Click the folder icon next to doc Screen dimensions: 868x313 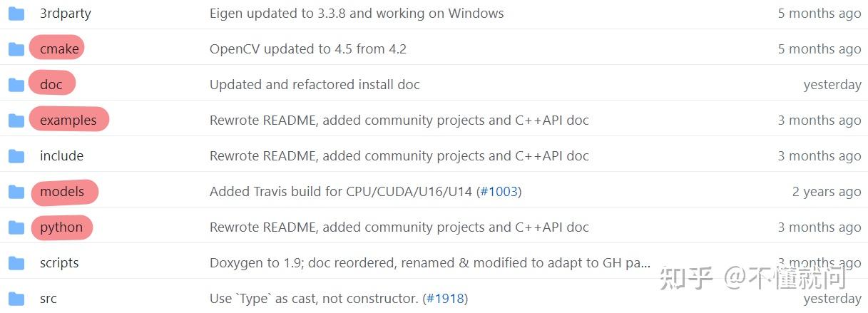[16, 85]
